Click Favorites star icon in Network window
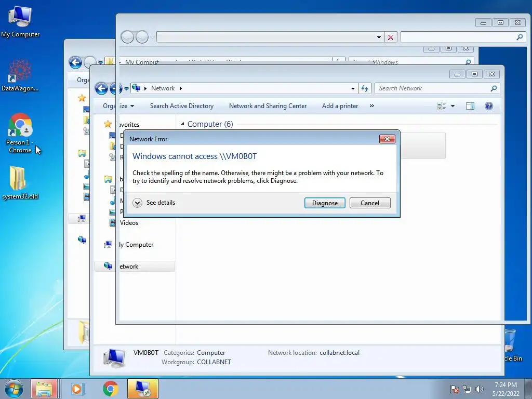This screenshot has height=399, width=532. [108, 124]
